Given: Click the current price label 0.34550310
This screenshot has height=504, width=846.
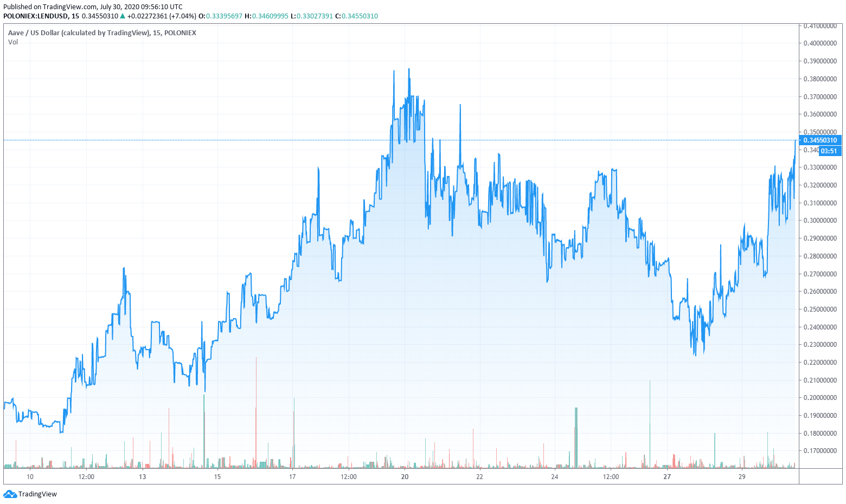Looking at the screenshot, I should (820, 140).
